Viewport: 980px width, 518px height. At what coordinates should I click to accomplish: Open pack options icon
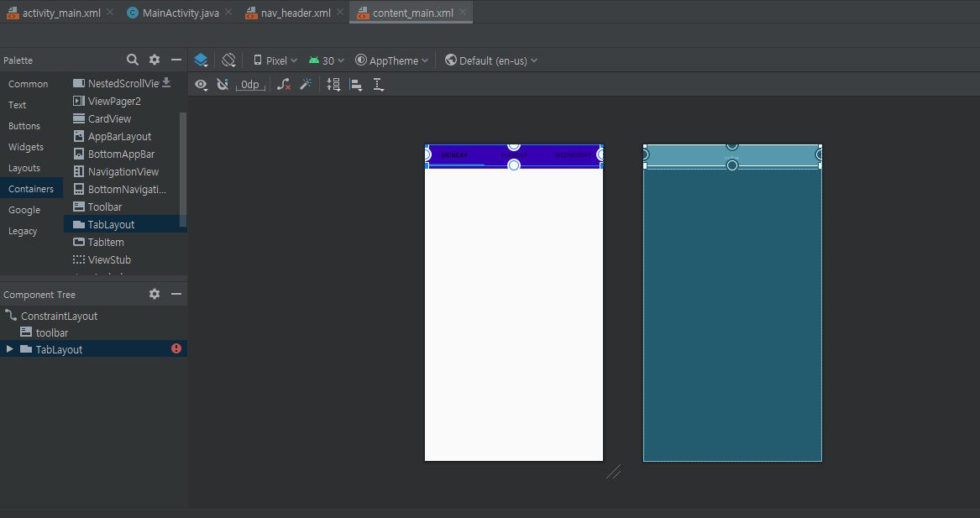coord(333,84)
